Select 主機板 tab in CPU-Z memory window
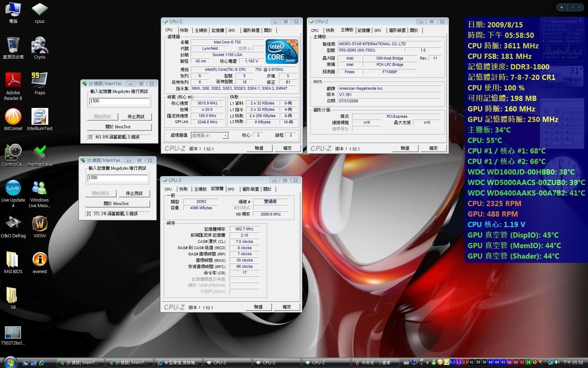This screenshot has width=588, height=368. pyautogui.click(x=201, y=189)
